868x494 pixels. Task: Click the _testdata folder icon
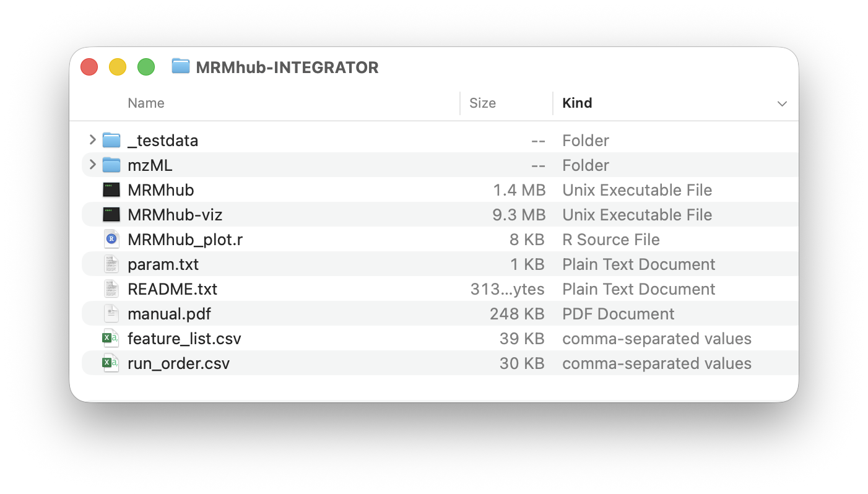[111, 141]
